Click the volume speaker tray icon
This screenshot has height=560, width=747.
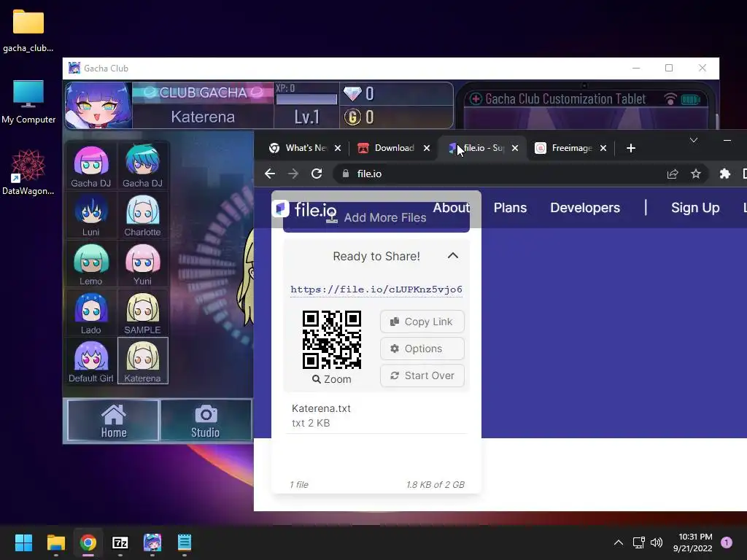657,542
